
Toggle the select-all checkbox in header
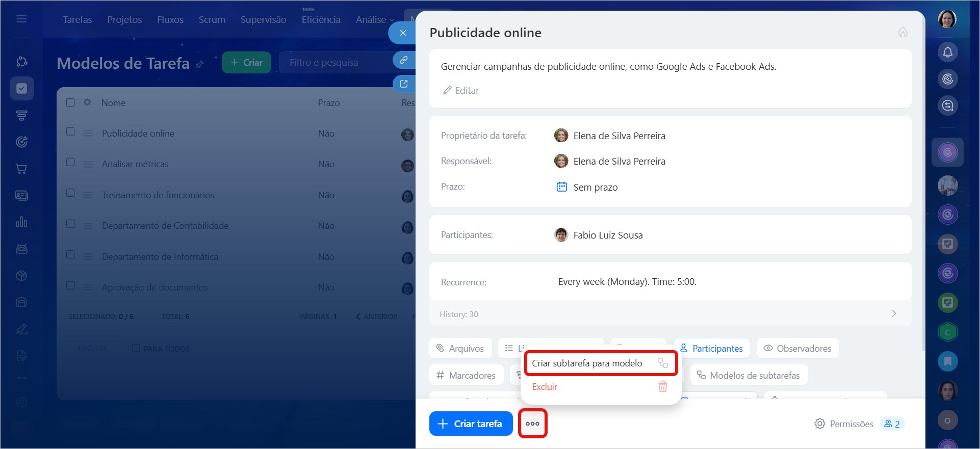tap(70, 102)
